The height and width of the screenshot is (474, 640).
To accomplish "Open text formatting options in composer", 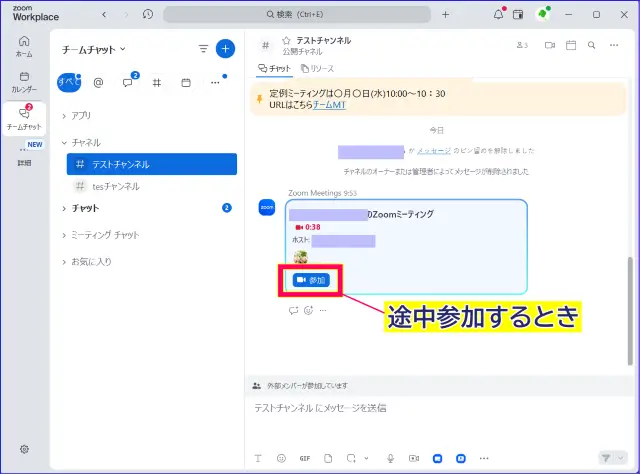I will (x=258, y=458).
